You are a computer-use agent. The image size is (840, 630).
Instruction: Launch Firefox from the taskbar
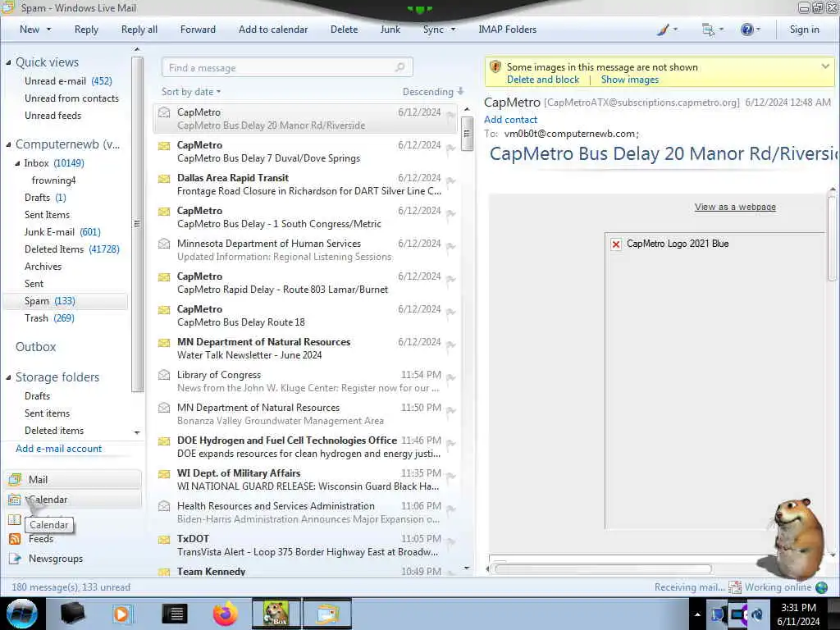(226, 614)
